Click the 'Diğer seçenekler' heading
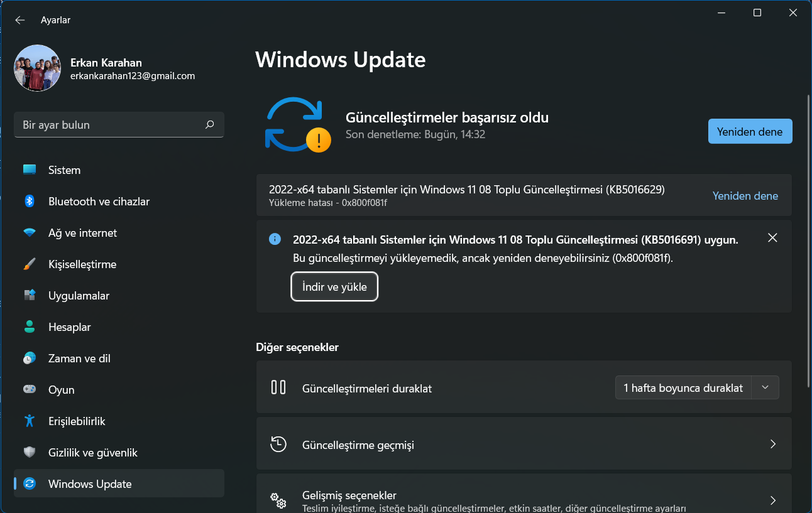Image resolution: width=812 pixels, height=513 pixels. coord(297,347)
